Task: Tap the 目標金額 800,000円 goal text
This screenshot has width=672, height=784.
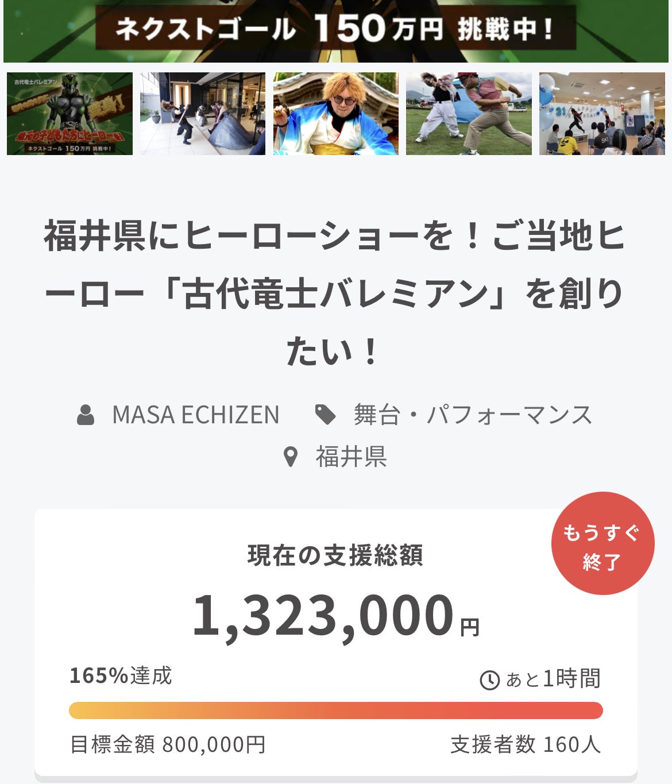Action: click(x=168, y=745)
